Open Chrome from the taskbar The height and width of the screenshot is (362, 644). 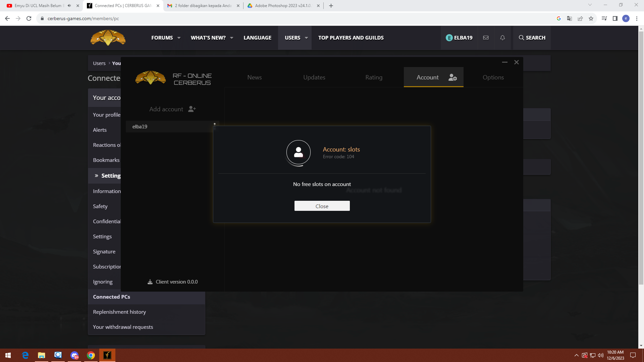pos(91,355)
